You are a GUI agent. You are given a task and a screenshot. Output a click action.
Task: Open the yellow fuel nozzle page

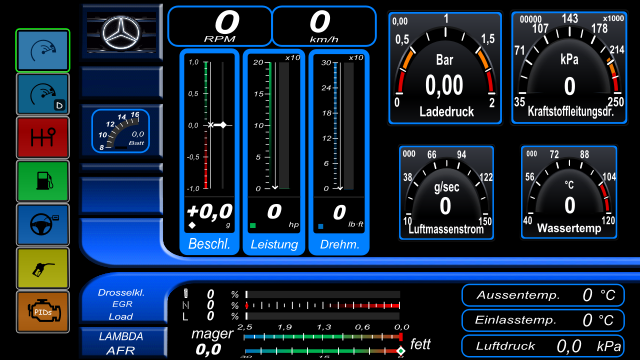coord(43,268)
